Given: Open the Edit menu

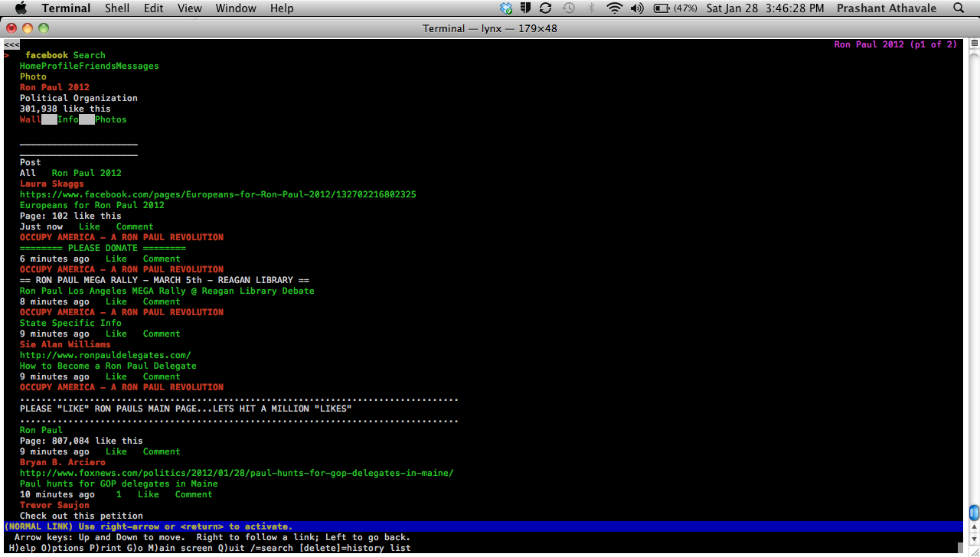Looking at the screenshot, I should click(154, 8).
